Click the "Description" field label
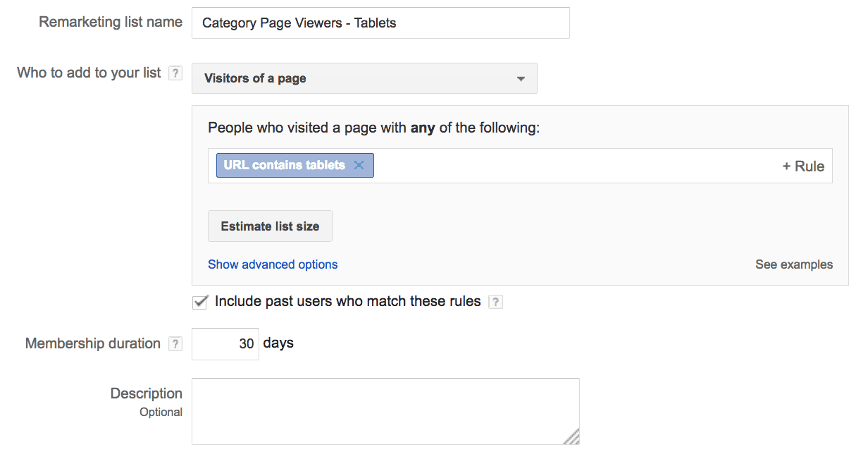This screenshot has height=464, width=868. pos(147,393)
